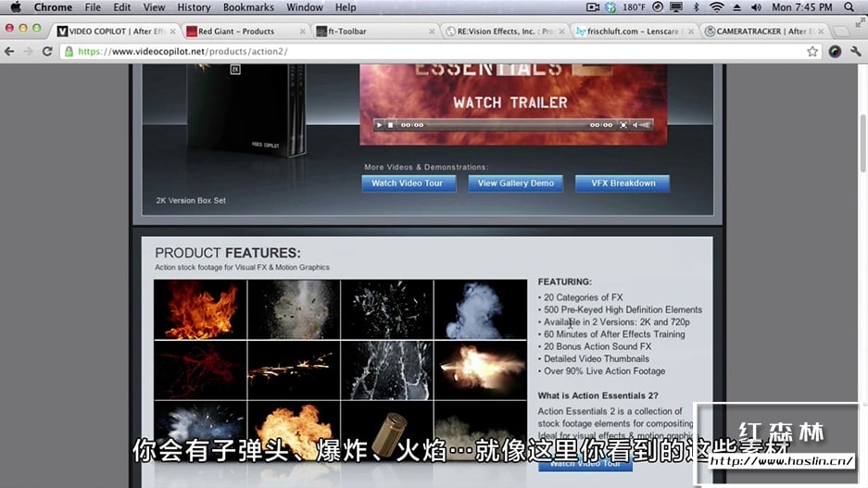The width and height of the screenshot is (868, 488).
Task: Open Chrome wrench settings menu
Action: pyautogui.click(x=856, y=52)
